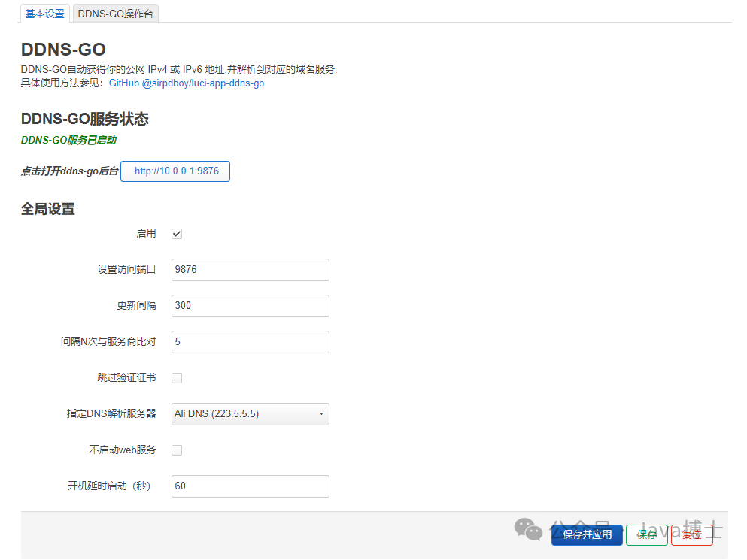Click the 开机延时启动 field with 60

(x=250, y=486)
